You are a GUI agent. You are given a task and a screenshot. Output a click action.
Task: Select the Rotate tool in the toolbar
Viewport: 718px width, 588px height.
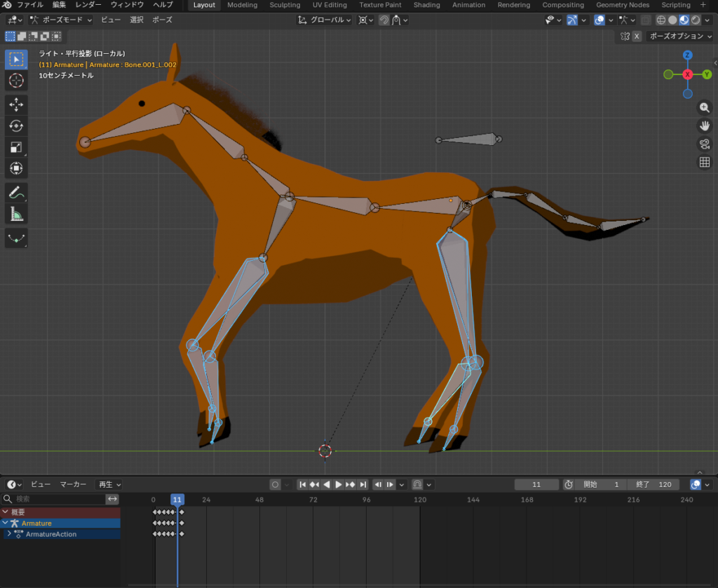point(16,126)
